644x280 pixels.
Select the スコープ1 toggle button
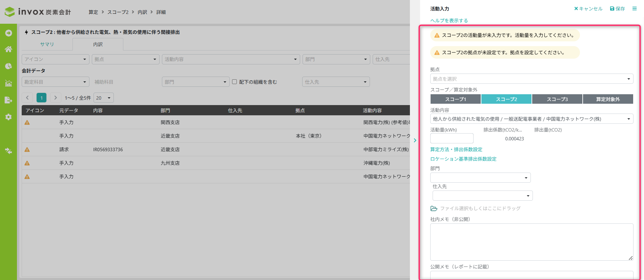(x=455, y=99)
